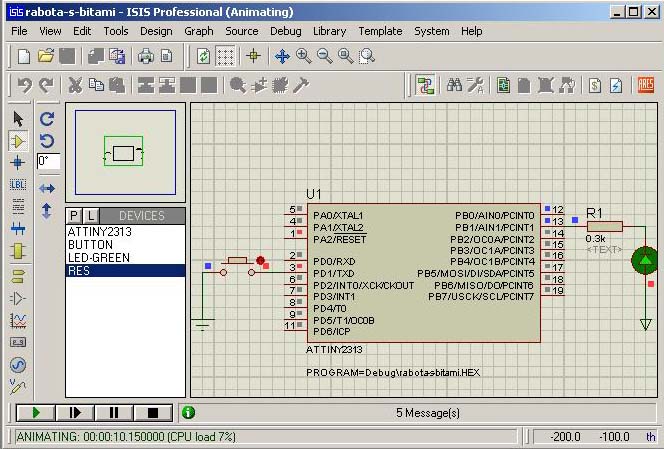Click the Selection arrow tool
Viewport: 664px width, 449px height.
click(17, 119)
